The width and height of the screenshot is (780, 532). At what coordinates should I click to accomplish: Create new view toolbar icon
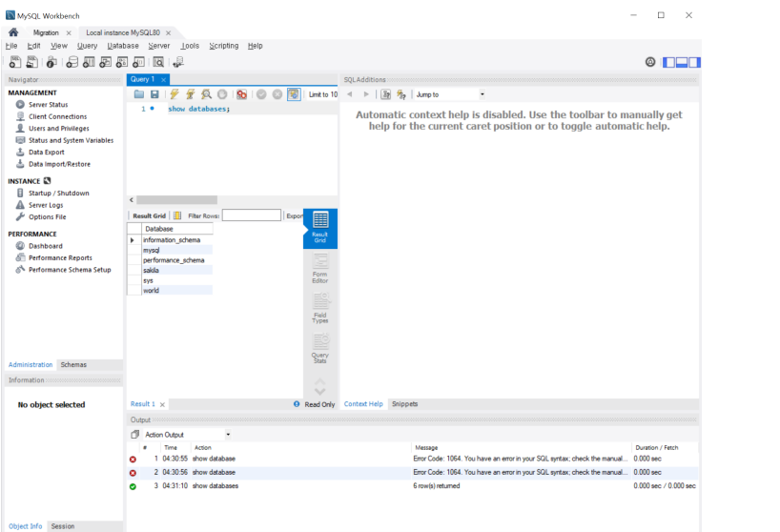coord(106,62)
